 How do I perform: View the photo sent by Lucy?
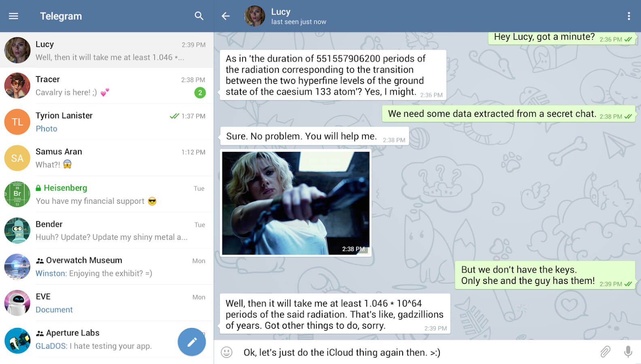click(x=296, y=203)
